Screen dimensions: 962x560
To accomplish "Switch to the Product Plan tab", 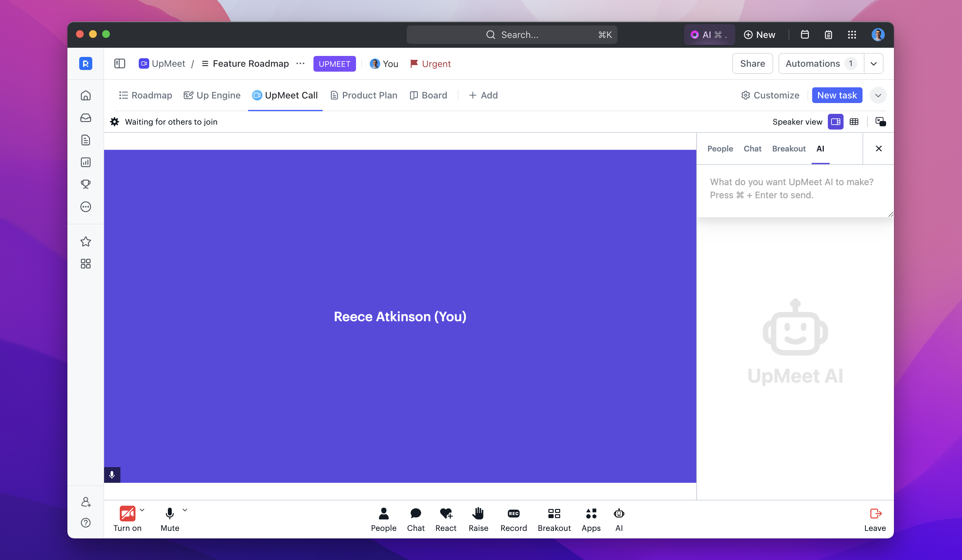I will (x=364, y=96).
